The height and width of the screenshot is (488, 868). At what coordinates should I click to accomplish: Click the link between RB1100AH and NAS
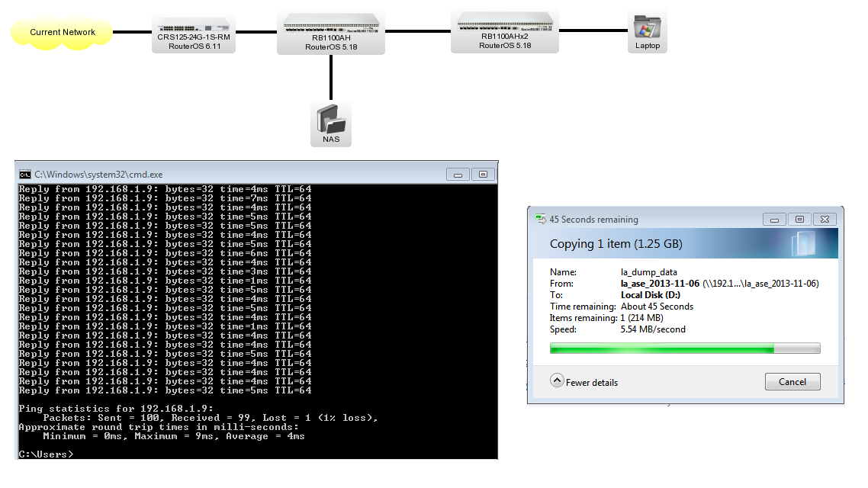(331, 76)
